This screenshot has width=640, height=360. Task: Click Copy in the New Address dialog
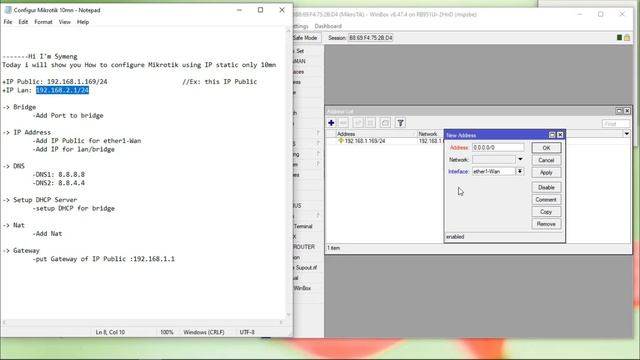click(546, 212)
